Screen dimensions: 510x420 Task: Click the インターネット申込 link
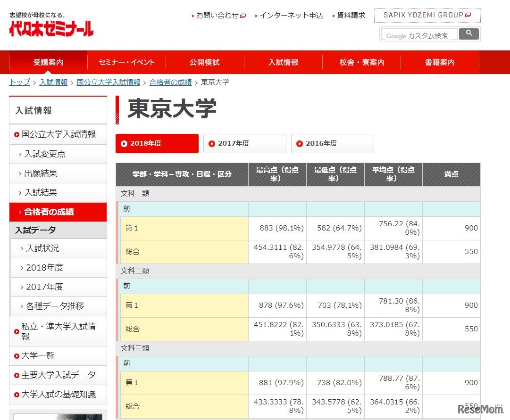[291, 15]
